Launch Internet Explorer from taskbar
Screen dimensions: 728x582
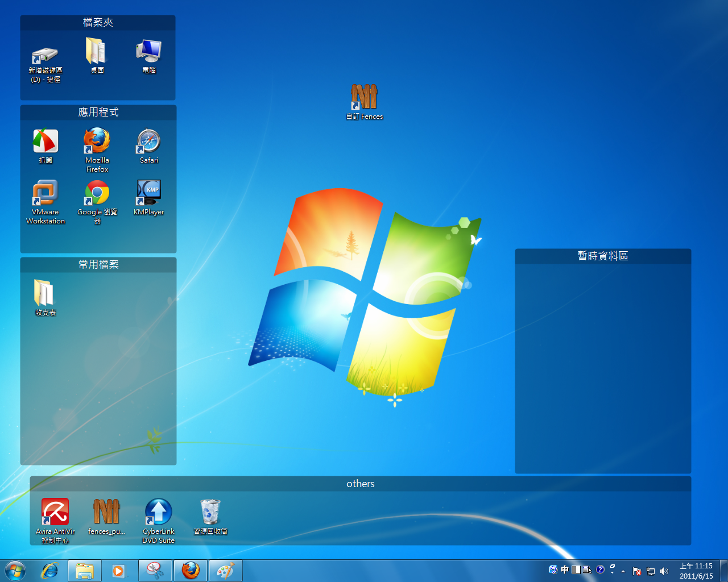point(50,571)
